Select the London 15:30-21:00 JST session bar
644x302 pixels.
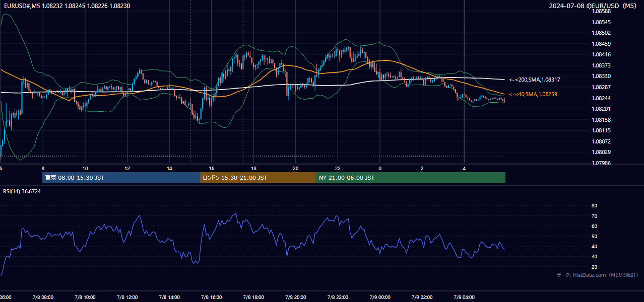(258, 178)
